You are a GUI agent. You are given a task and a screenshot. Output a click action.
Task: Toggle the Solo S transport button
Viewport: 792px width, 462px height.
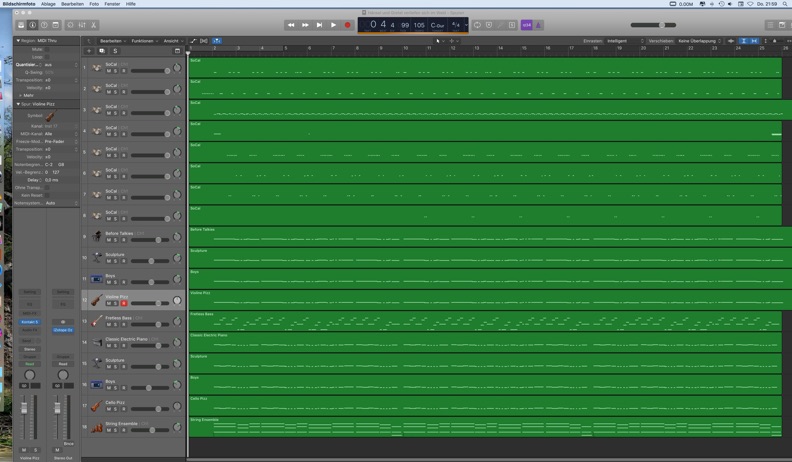pyautogui.click(x=512, y=25)
